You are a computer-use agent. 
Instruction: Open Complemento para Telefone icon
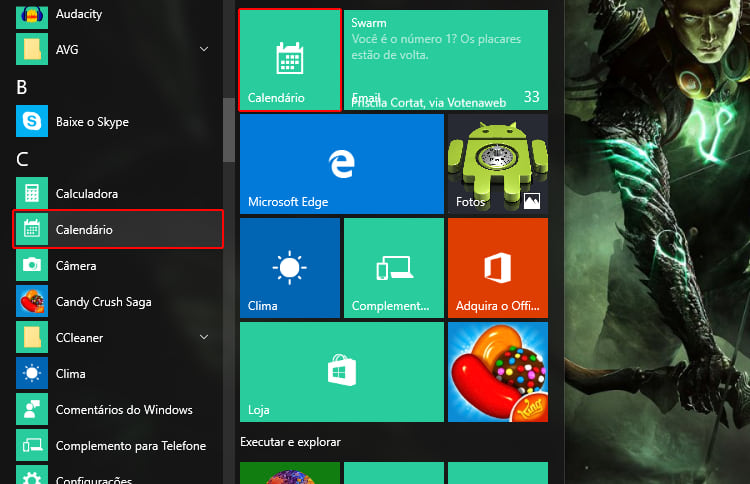32,445
